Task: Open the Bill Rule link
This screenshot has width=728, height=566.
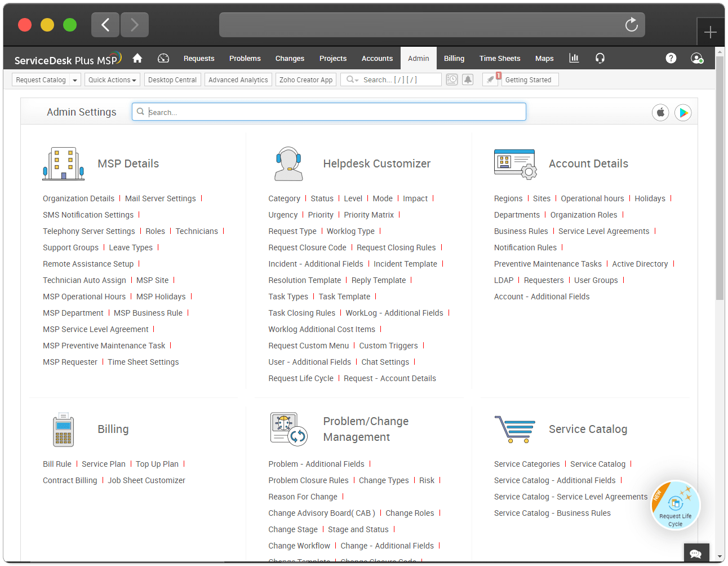Action: [x=57, y=464]
